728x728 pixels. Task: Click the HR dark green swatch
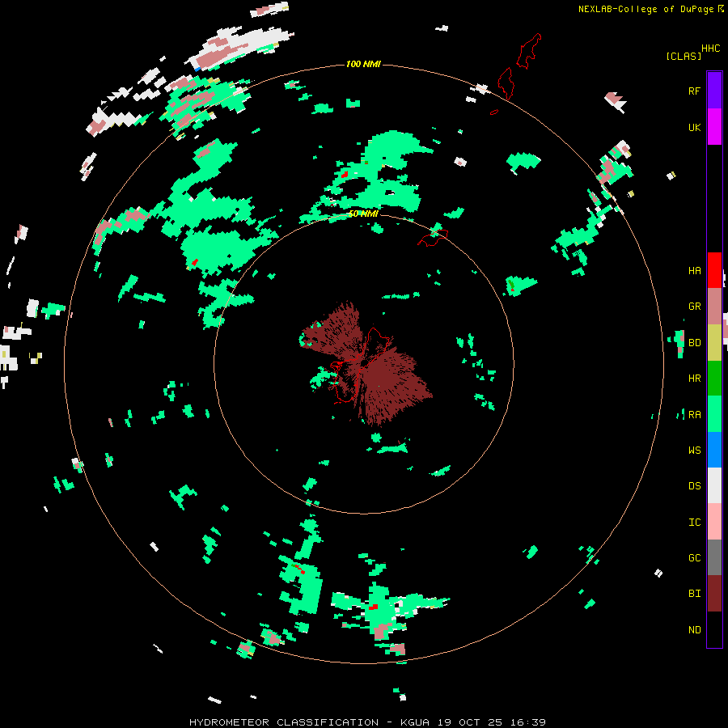click(714, 379)
